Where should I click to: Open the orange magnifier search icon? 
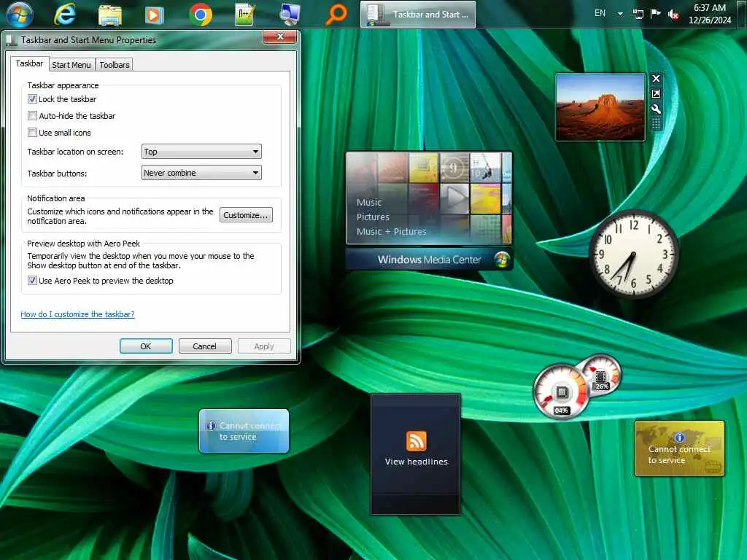coord(336,15)
